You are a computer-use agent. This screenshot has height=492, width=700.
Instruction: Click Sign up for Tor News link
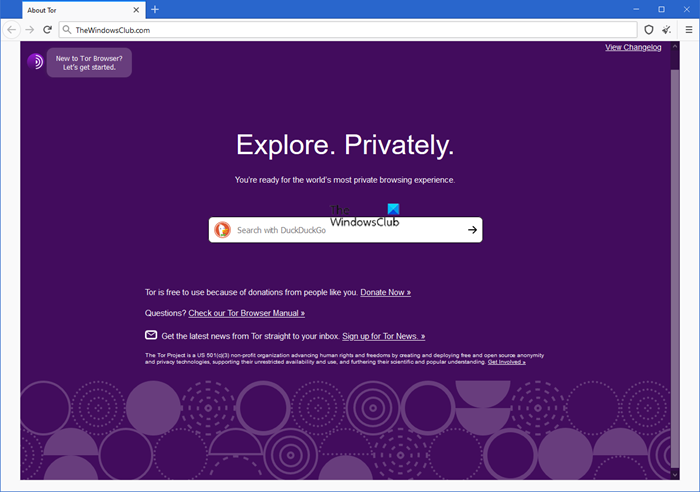pos(383,336)
